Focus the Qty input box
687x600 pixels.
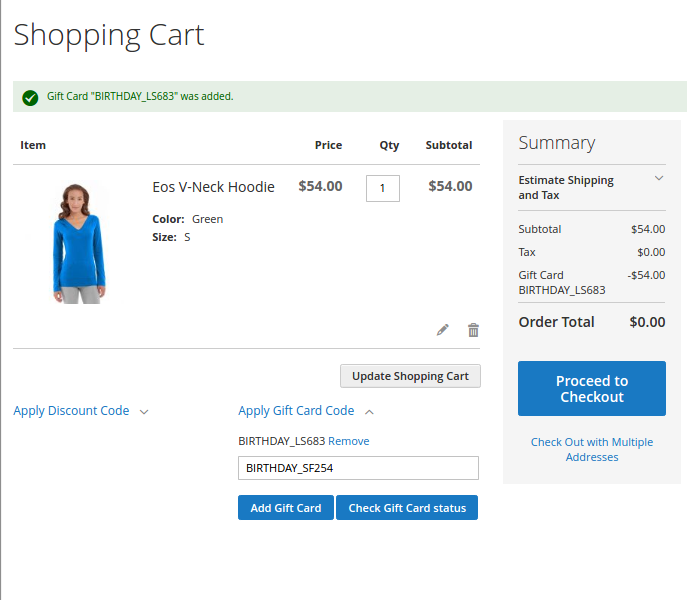click(382, 188)
